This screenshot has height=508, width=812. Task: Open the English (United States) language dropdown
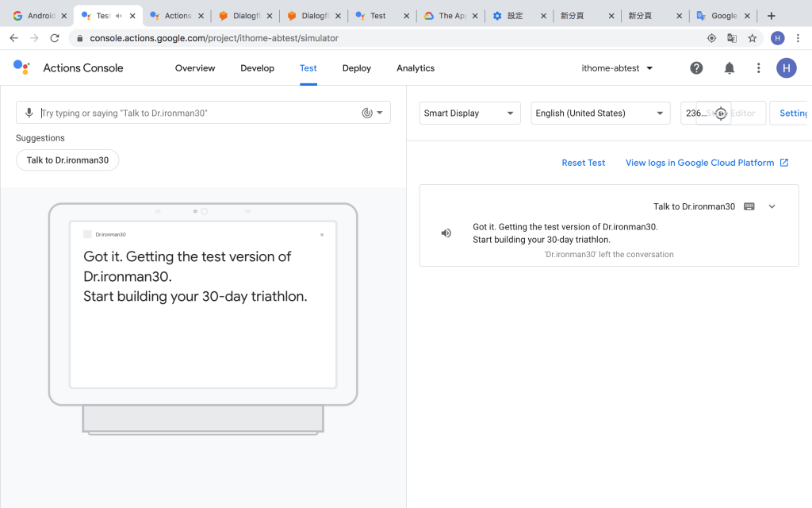point(600,113)
